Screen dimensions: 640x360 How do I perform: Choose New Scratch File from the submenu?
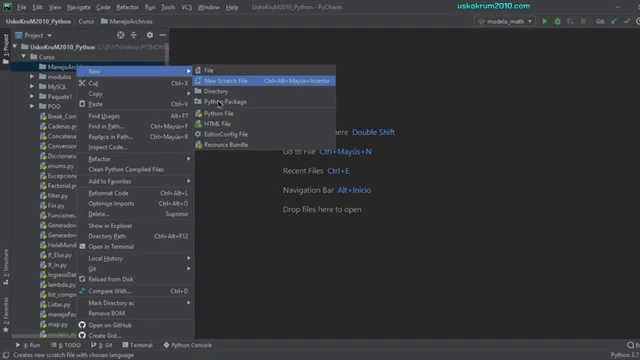click(x=264, y=81)
